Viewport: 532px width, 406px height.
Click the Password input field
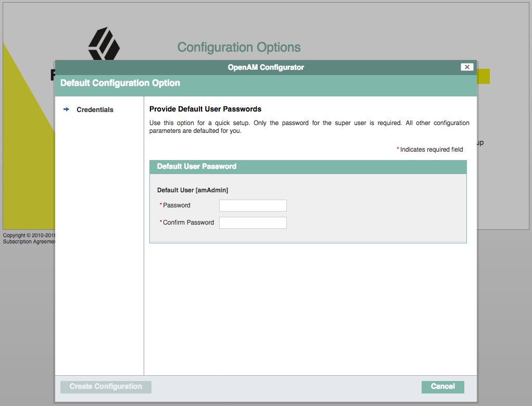point(253,205)
